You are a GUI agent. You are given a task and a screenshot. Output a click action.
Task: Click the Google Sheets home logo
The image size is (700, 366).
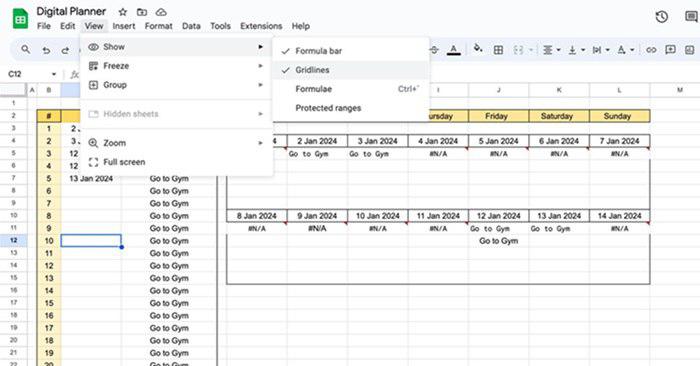point(20,19)
